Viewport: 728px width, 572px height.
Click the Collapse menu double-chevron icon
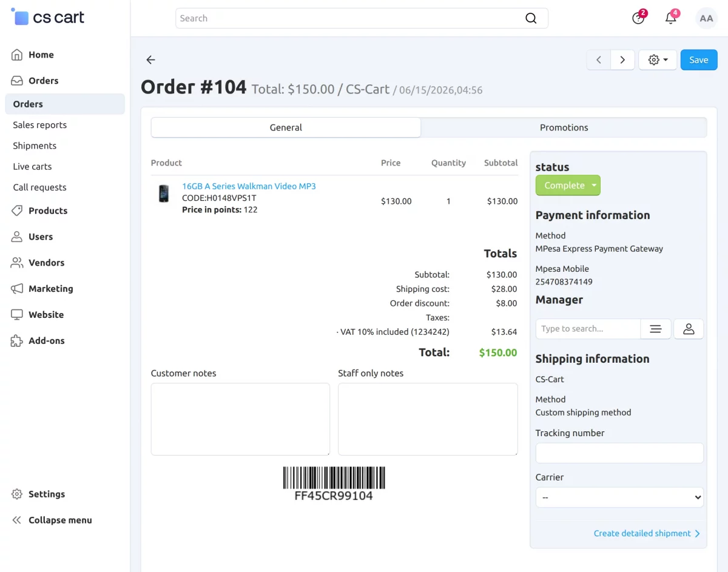[17, 520]
